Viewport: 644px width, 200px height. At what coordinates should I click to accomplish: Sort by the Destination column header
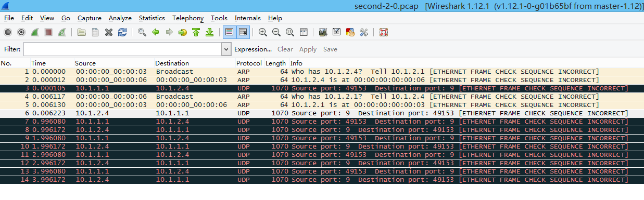(x=172, y=63)
